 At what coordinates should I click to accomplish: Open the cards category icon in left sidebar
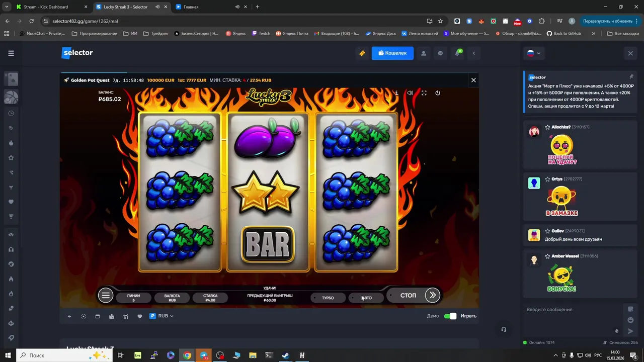[x=11, y=78]
